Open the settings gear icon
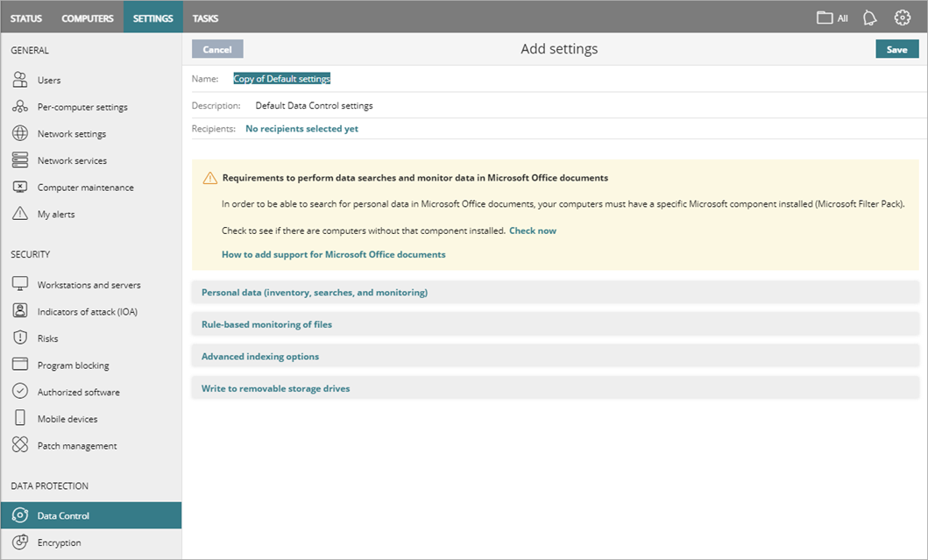The image size is (928, 560). click(902, 17)
